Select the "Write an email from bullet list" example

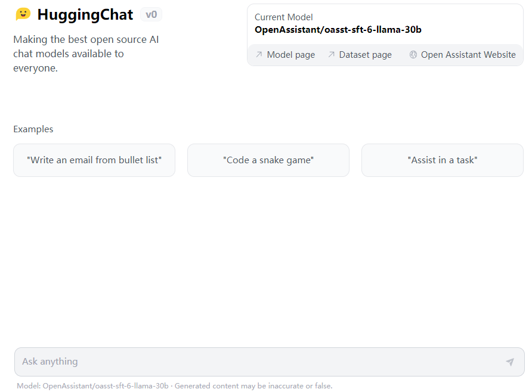tap(94, 160)
